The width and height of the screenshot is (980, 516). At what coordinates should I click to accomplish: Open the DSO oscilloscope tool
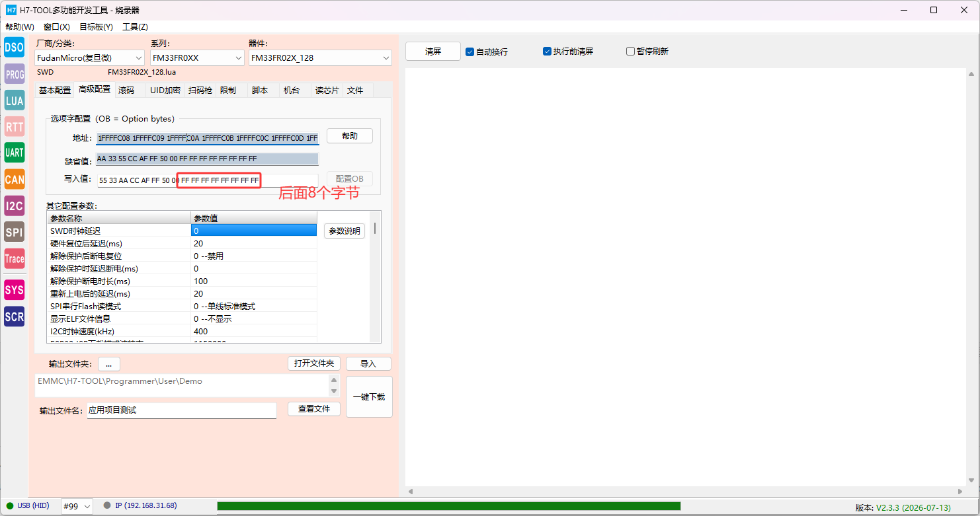[14, 47]
